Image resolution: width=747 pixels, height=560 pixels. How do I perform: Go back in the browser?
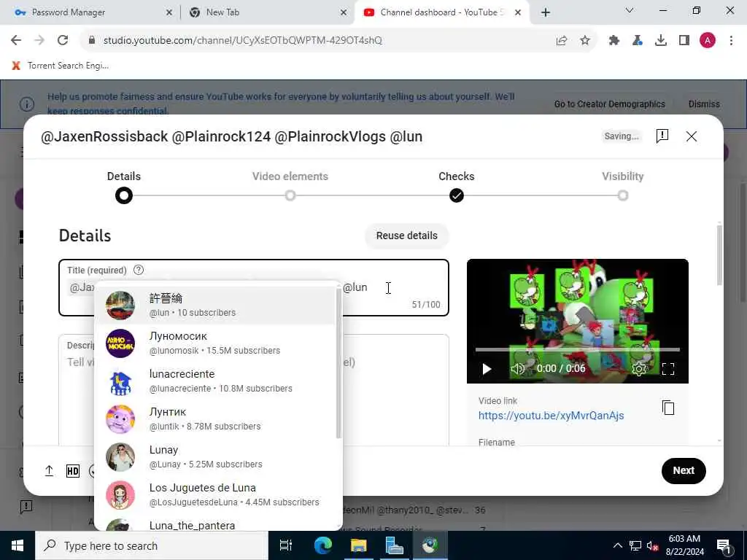[16, 41]
